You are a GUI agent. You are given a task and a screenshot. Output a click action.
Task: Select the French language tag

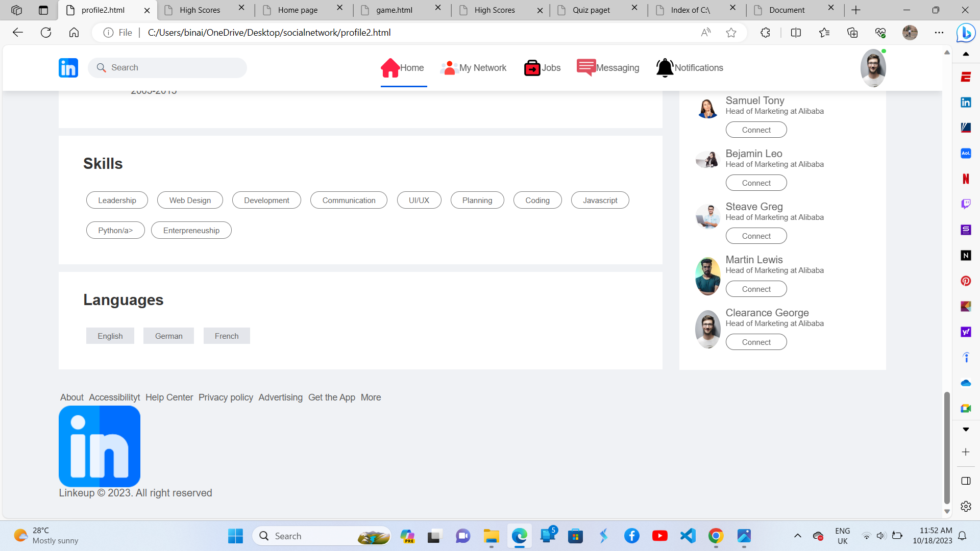pos(227,336)
